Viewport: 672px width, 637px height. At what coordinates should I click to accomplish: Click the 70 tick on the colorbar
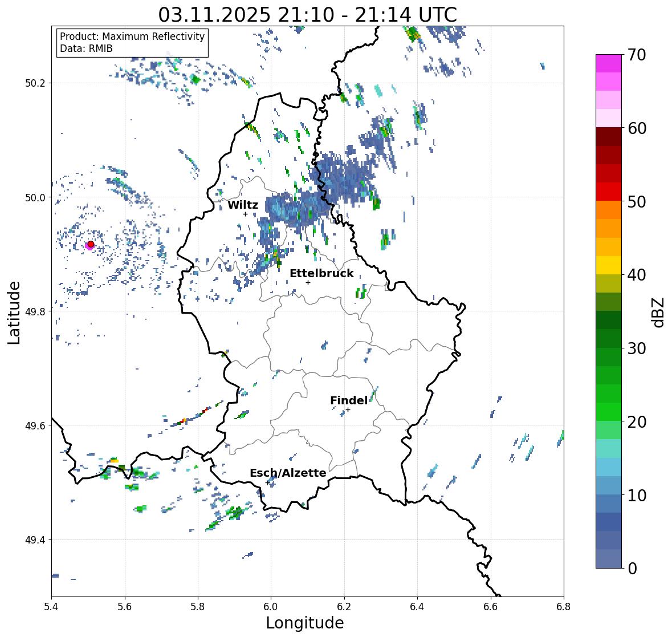(637, 55)
